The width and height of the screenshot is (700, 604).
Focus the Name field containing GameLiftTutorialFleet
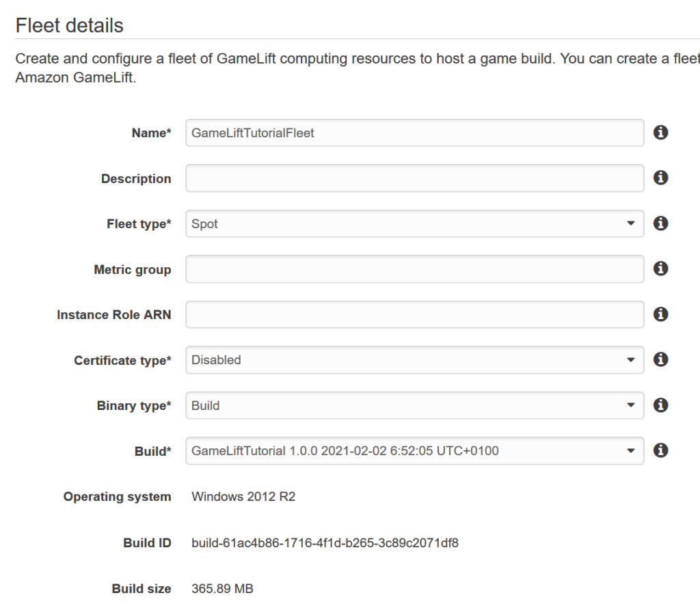pos(414,133)
